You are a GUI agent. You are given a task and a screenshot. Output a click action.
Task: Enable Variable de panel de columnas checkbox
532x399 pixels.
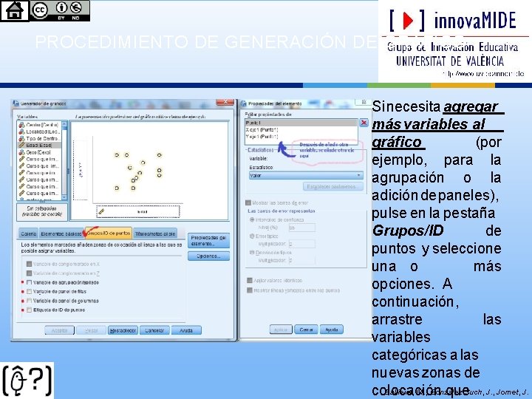(x=29, y=301)
